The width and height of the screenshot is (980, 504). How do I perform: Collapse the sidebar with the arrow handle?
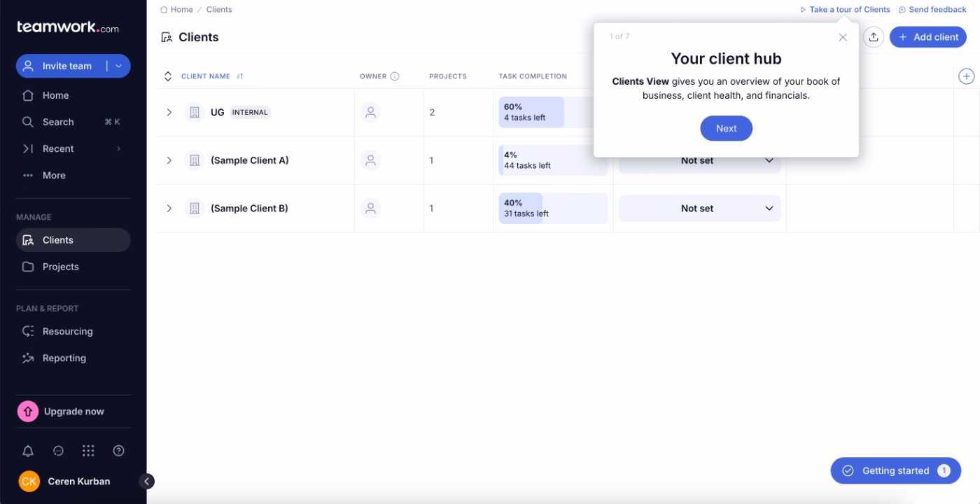coord(146,481)
